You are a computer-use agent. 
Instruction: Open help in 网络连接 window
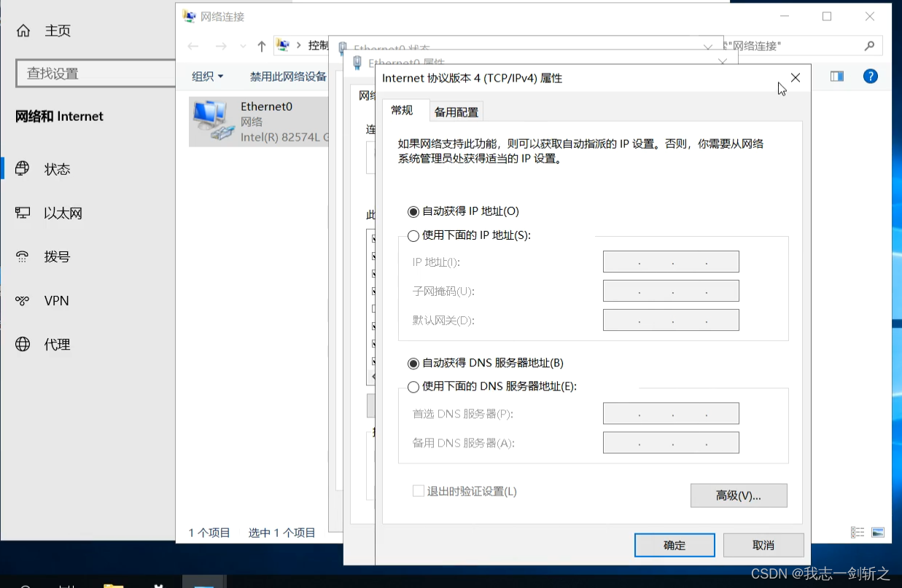[x=870, y=76]
